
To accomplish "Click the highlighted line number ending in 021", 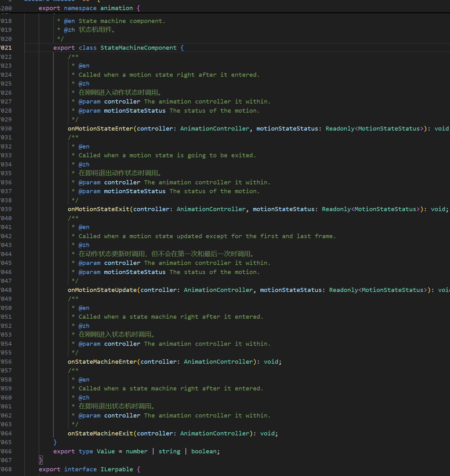I will 6,48.
